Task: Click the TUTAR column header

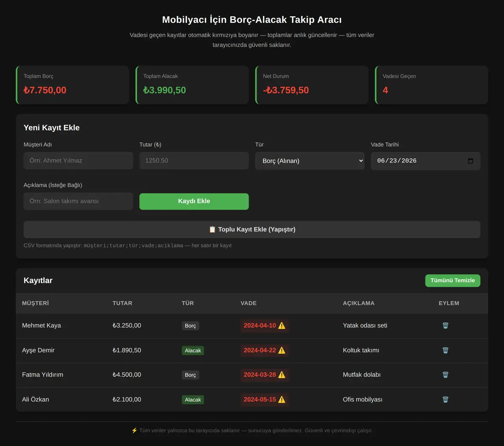Action: (x=122, y=303)
